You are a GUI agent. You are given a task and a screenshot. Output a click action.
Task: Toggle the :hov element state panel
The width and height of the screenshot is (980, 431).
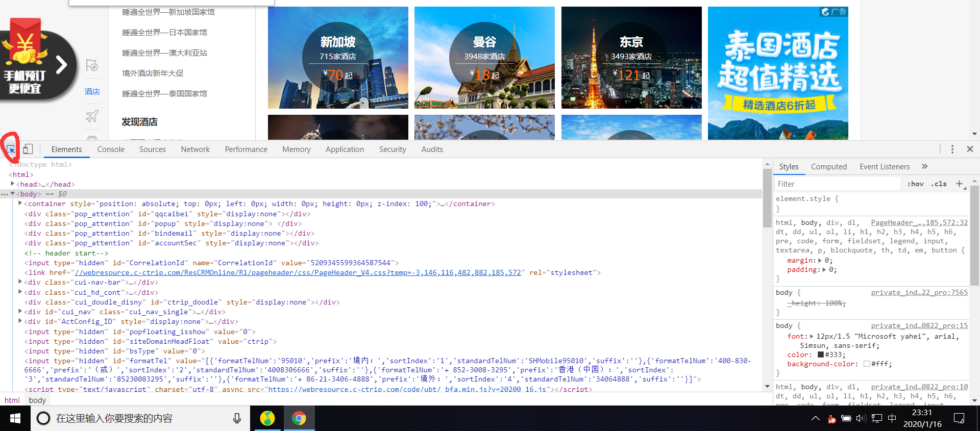(x=915, y=184)
